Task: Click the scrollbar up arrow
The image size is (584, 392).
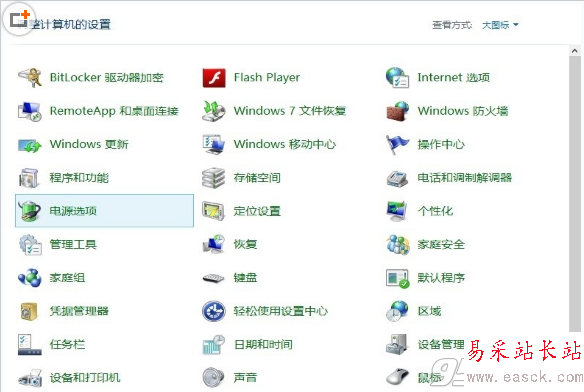Action: click(x=575, y=51)
